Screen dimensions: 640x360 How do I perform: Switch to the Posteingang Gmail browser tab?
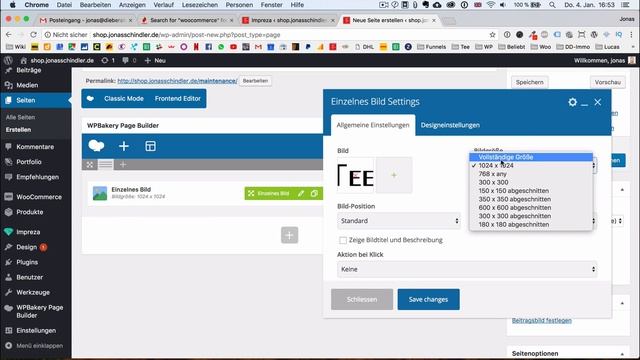tap(86, 20)
